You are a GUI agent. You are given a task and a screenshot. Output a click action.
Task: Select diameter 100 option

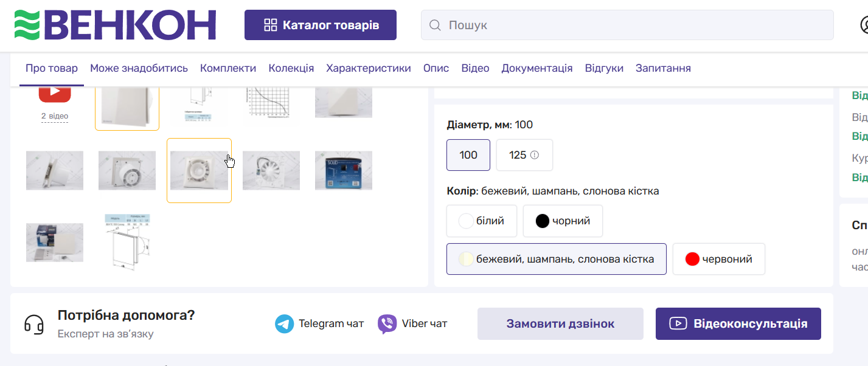coord(468,155)
